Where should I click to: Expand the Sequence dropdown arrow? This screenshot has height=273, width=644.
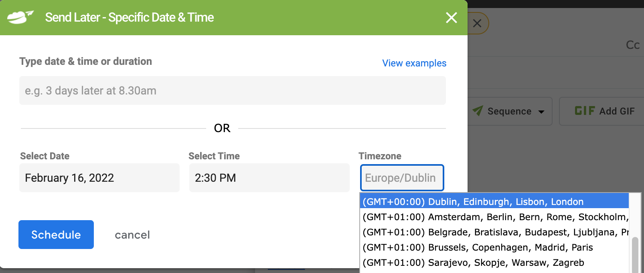pyautogui.click(x=541, y=112)
